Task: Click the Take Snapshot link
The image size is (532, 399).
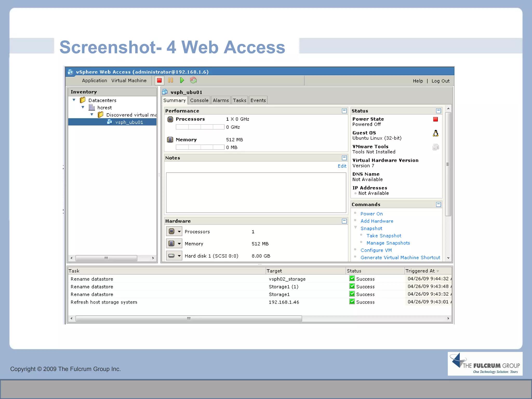Action: (384, 236)
